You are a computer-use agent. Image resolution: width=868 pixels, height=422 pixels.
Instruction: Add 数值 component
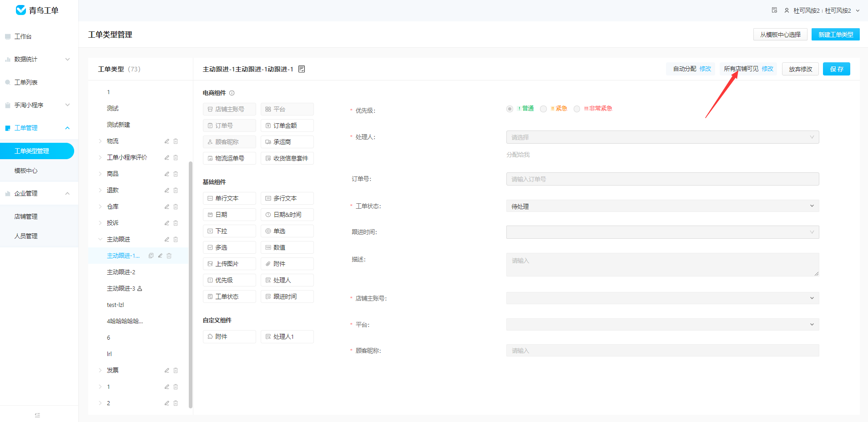(287, 247)
